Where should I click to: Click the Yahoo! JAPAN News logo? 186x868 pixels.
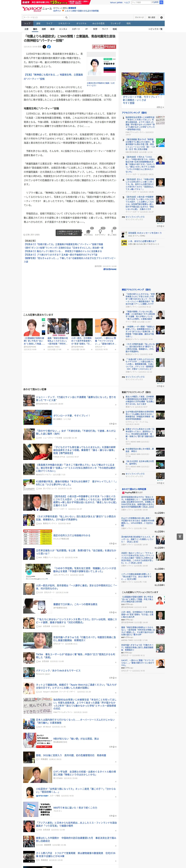[x=37, y=9]
